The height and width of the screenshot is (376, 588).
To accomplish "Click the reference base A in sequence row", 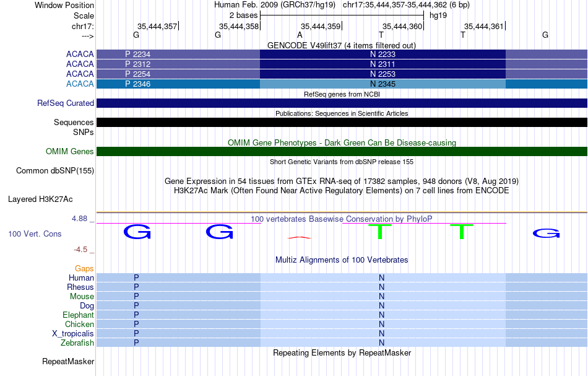I will 300,35.
